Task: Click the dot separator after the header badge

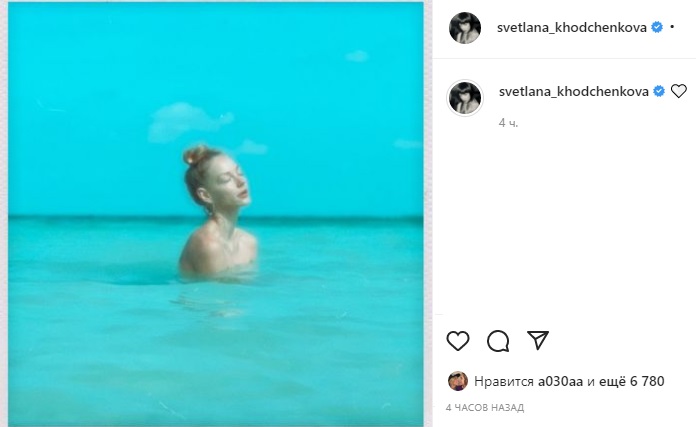Action: (x=671, y=27)
